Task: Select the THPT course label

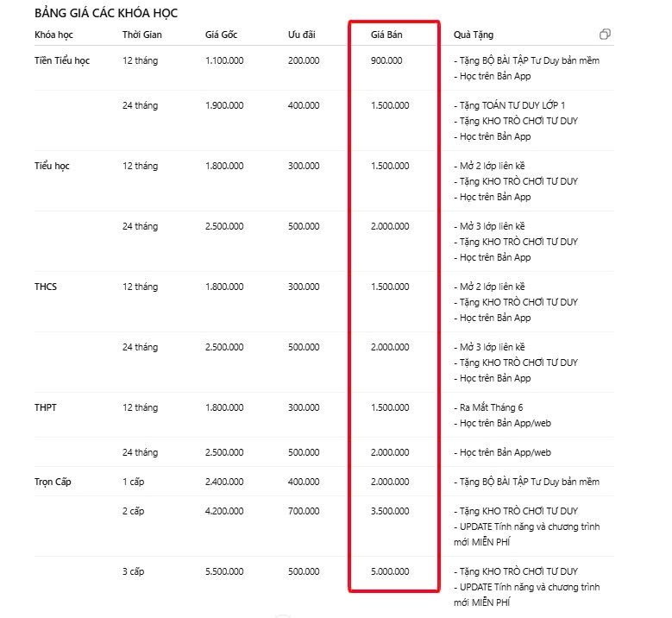Action: [x=46, y=407]
